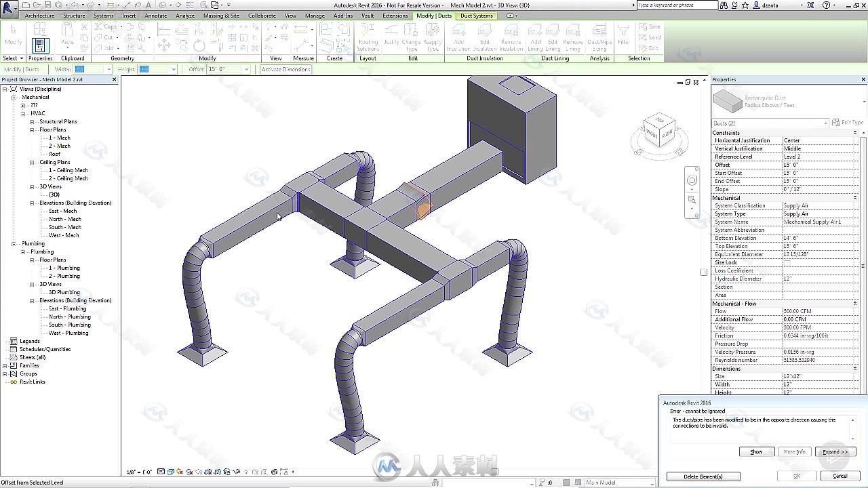Expand the Groups node in Project Browser
This screenshot has height=488, width=868.
[5, 373]
